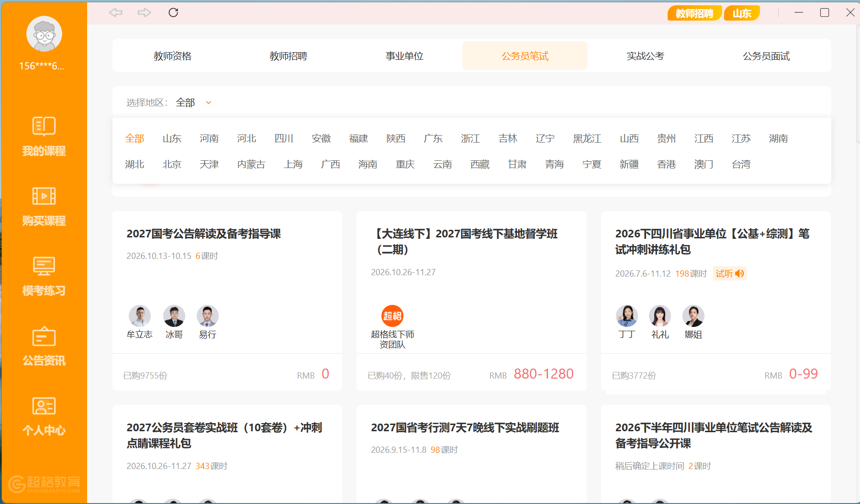Viewport: 860px width, 504px height.
Task: Open 公告资讯 in the sidebar
Action: coord(44,346)
